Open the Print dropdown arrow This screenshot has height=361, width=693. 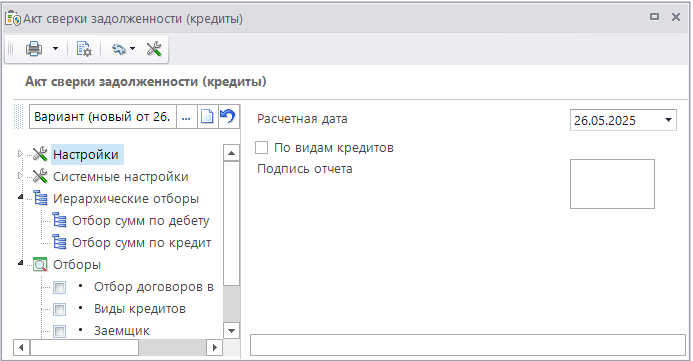point(55,49)
